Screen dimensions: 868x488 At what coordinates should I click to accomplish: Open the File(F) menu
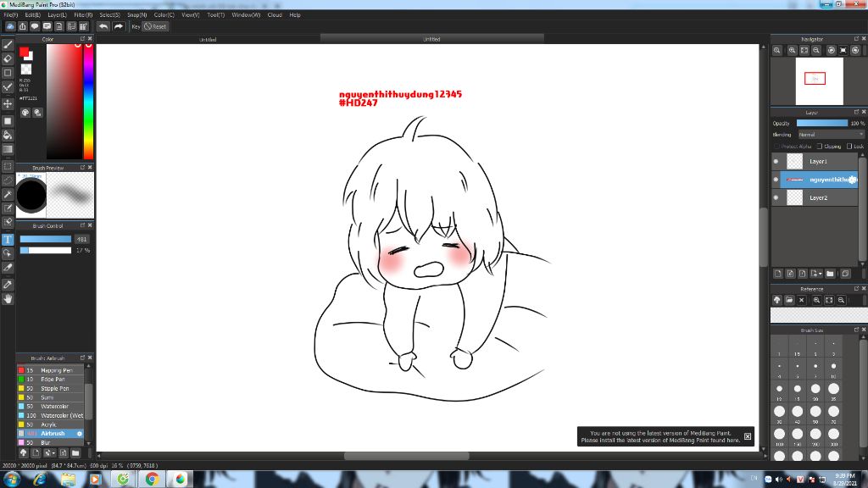click(10, 15)
